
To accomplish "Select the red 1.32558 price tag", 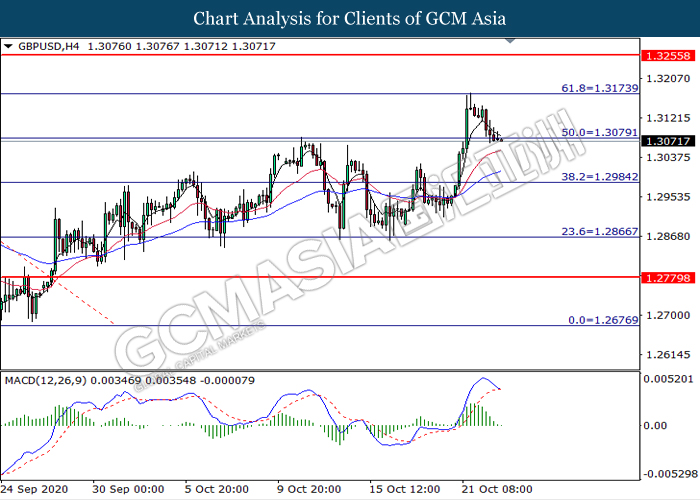I will [667, 55].
